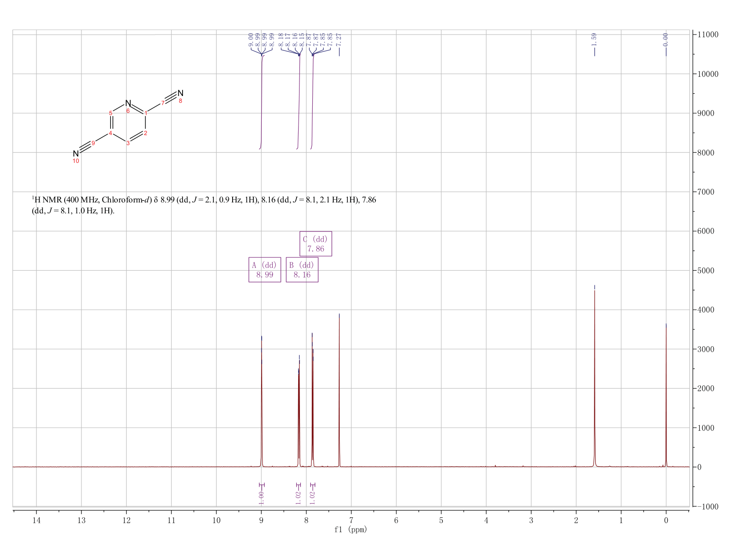Select multiplet box A (dd) 8.99
The height and width of the screenshot is (560, 751).
click(x=264, y=270)
